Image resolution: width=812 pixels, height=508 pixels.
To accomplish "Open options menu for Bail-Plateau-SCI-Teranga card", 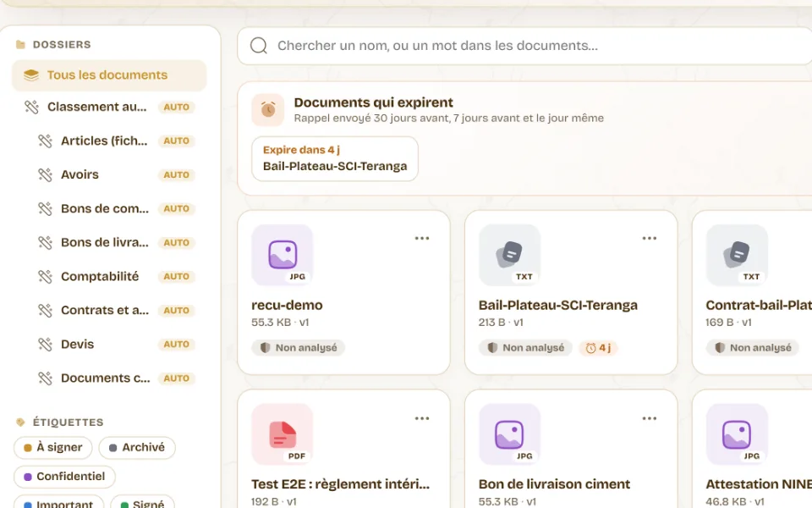I will (x=650, y=239).
